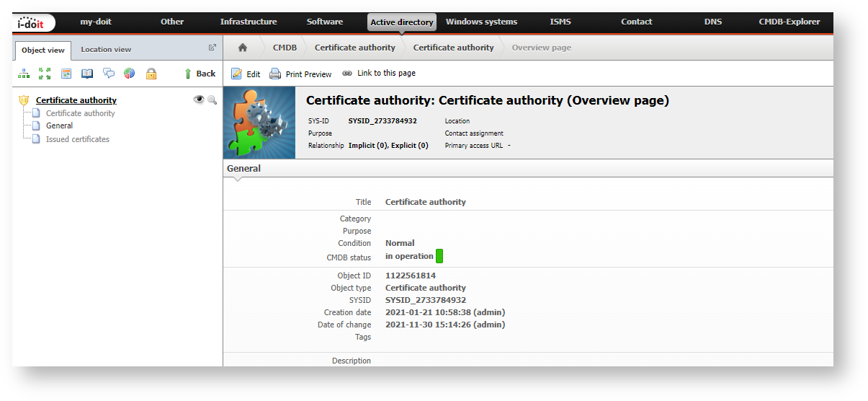The height and width of the screenshot is (401, 868).
Task: Open the my-doit menu
Action: 96,22
